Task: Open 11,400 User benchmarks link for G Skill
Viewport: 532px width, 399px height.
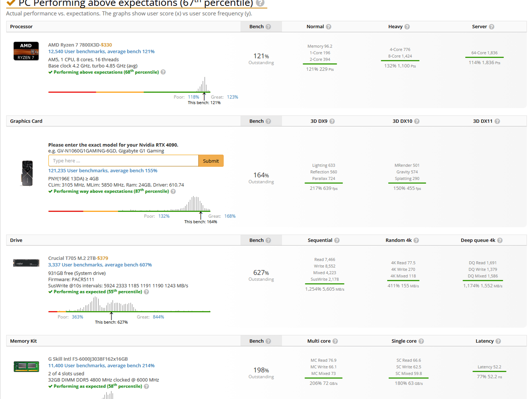Action: click(101, 365)
